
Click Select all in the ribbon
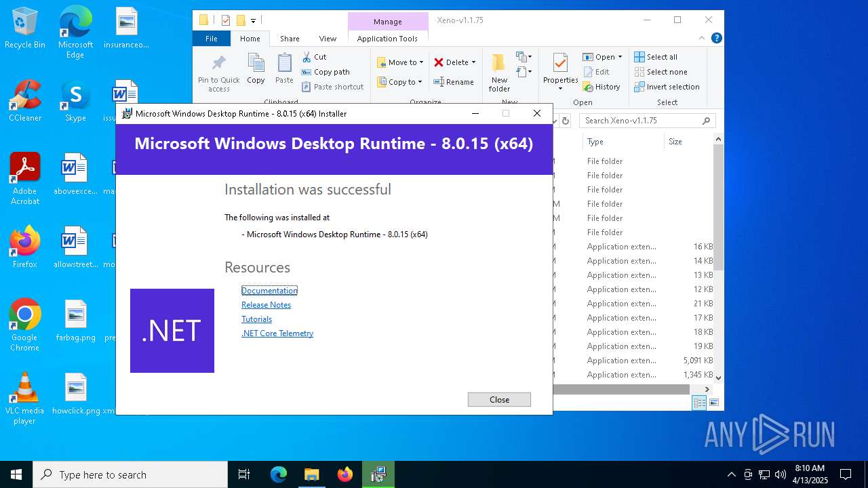point(656,57)
